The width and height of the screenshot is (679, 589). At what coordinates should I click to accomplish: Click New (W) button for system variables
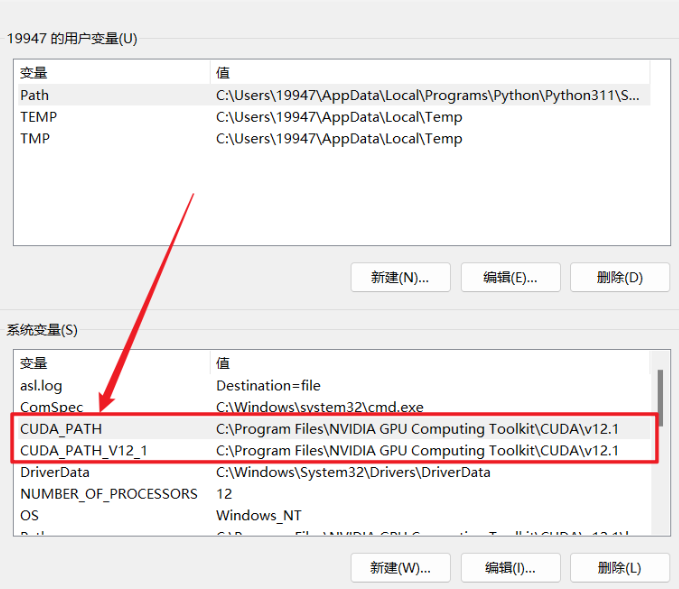point(401,567)
